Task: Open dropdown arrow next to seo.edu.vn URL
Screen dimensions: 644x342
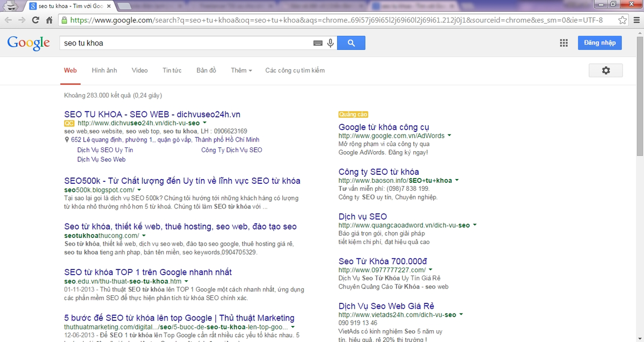Action: click(x=186, y=281)
